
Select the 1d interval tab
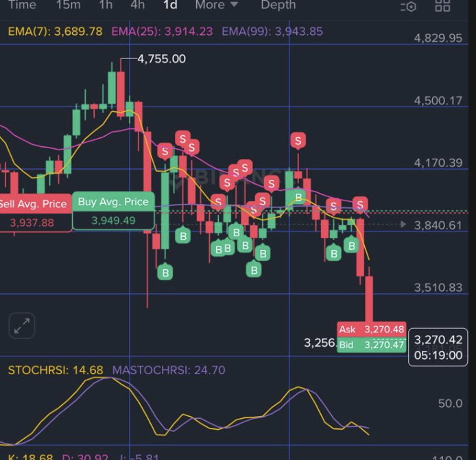pyautogui.click(x=170, y=5)
